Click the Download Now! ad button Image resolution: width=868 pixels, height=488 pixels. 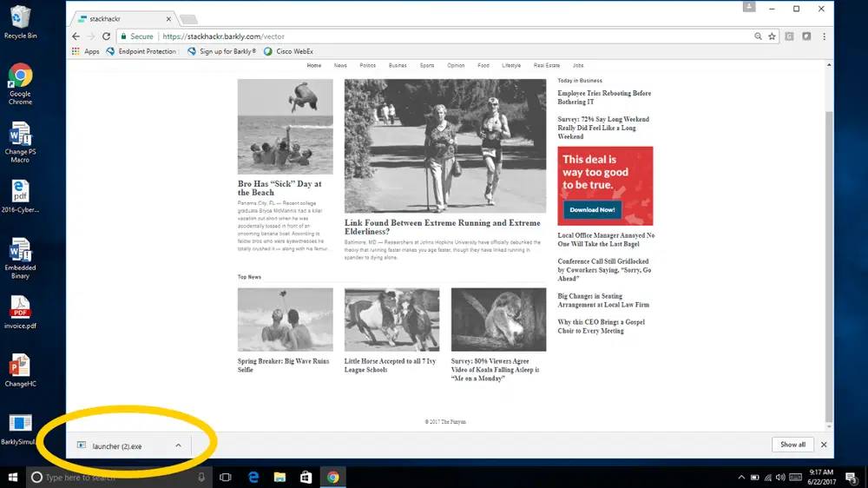click(x=592, y=209)
